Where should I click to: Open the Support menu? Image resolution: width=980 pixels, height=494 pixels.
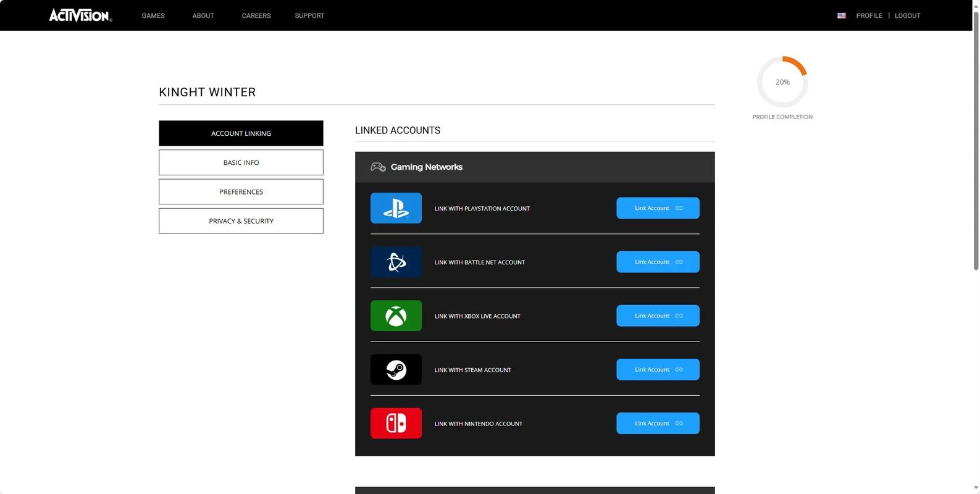(309, 15)
